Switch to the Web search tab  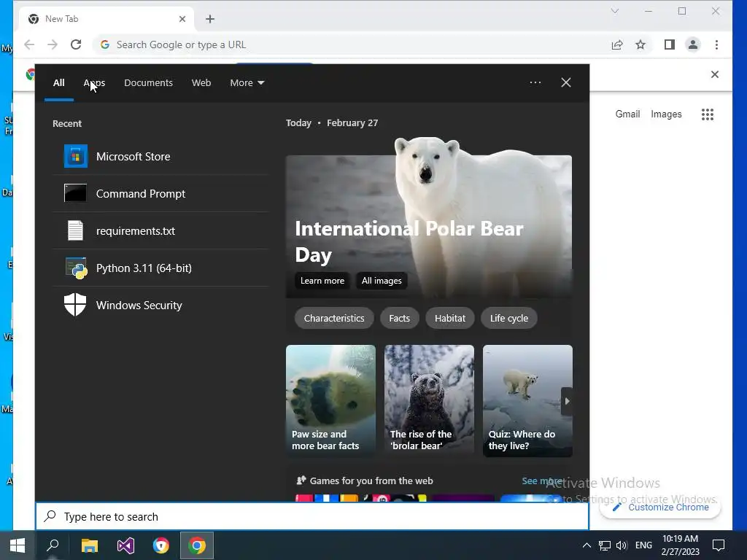(x=201, y=82)
